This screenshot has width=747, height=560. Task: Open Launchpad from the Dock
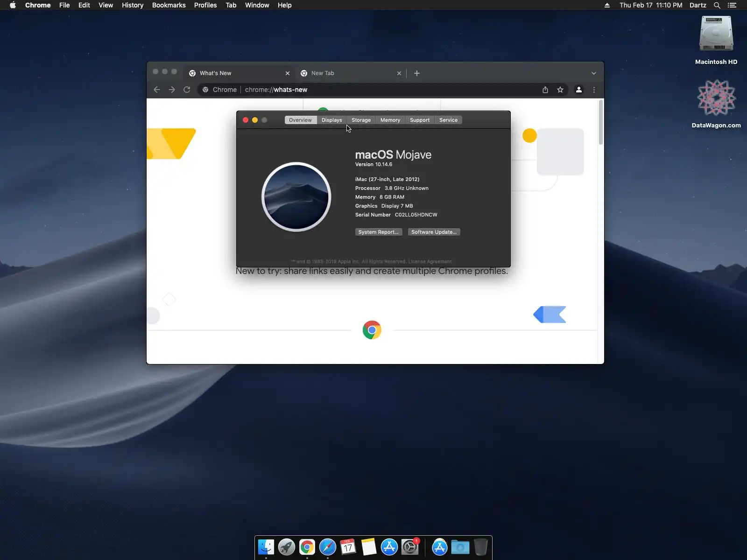tap(287, 547)
